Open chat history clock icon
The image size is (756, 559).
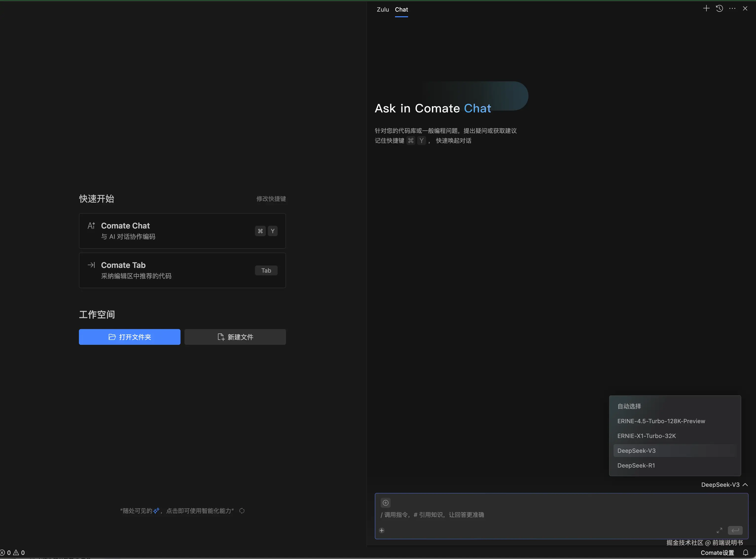[720, 8]
